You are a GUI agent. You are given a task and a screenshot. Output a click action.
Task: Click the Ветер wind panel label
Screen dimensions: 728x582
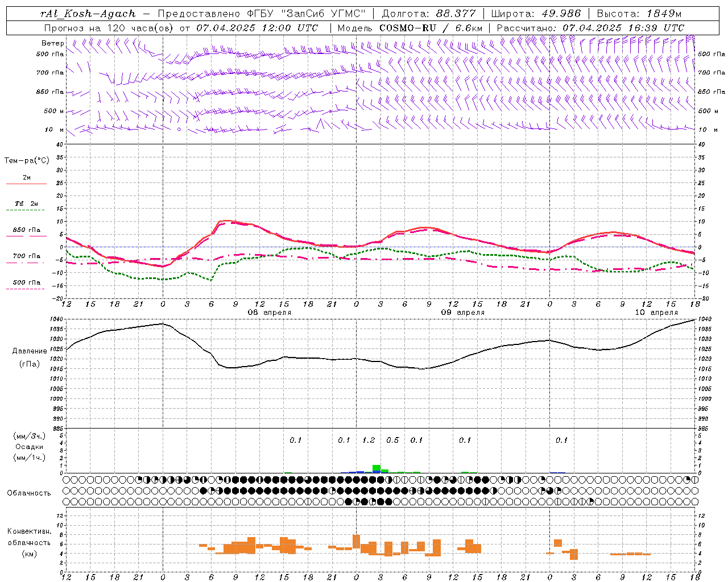pyautogui.click(x=52, y=43)
